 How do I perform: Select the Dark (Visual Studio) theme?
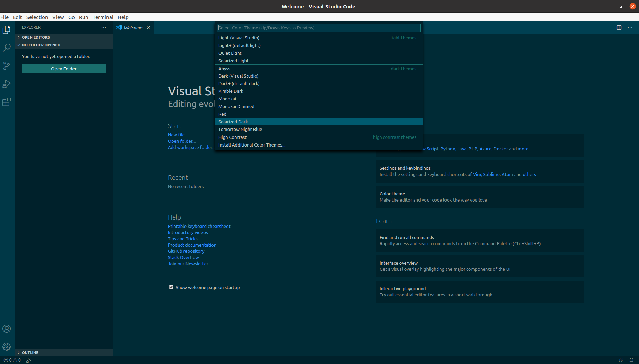point(318,76)
